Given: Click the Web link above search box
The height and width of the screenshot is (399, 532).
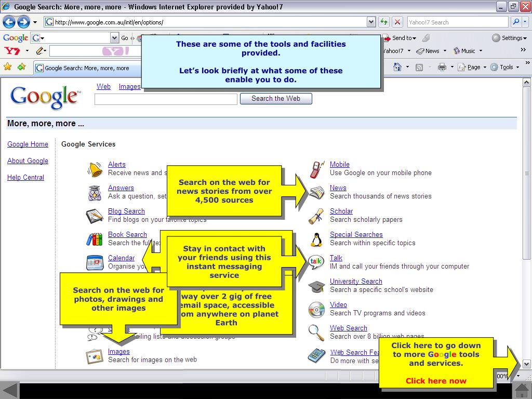Looking at the screenshot, I should click(x=103, y=87).
